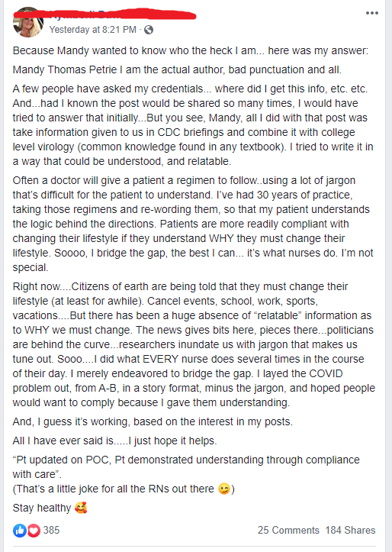Click the line 'And, I guess it's working'
Viewport: 392px width, 552px height.
153,421
